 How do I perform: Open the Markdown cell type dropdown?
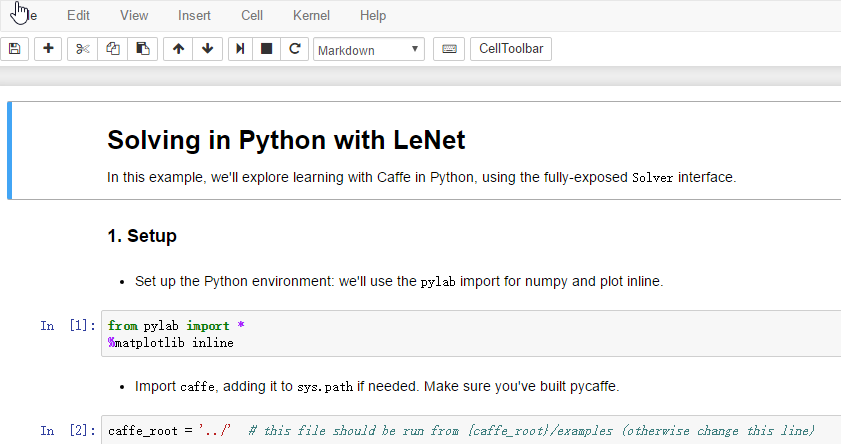pos(369,49)
